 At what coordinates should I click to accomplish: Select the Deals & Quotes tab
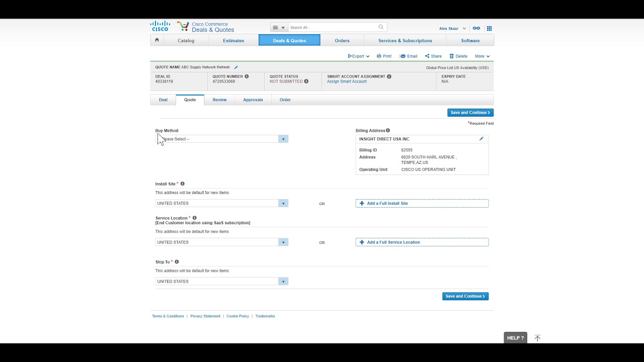point(289,41)
